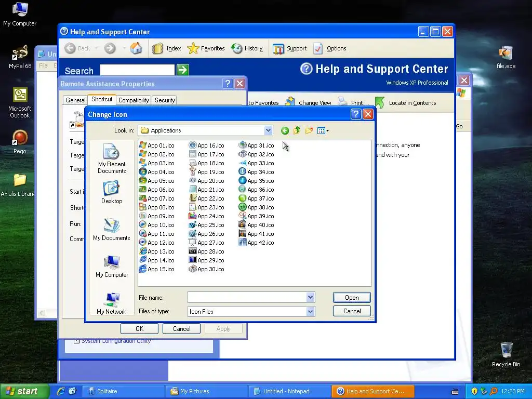
Task: Expand the Files of type dropdown
Action: 310,311
